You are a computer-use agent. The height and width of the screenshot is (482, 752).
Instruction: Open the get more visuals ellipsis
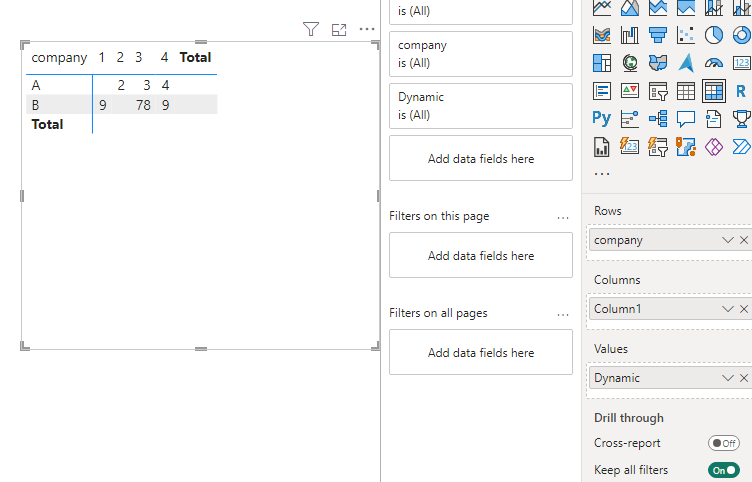pyautogui.click(x=602, y=174)
